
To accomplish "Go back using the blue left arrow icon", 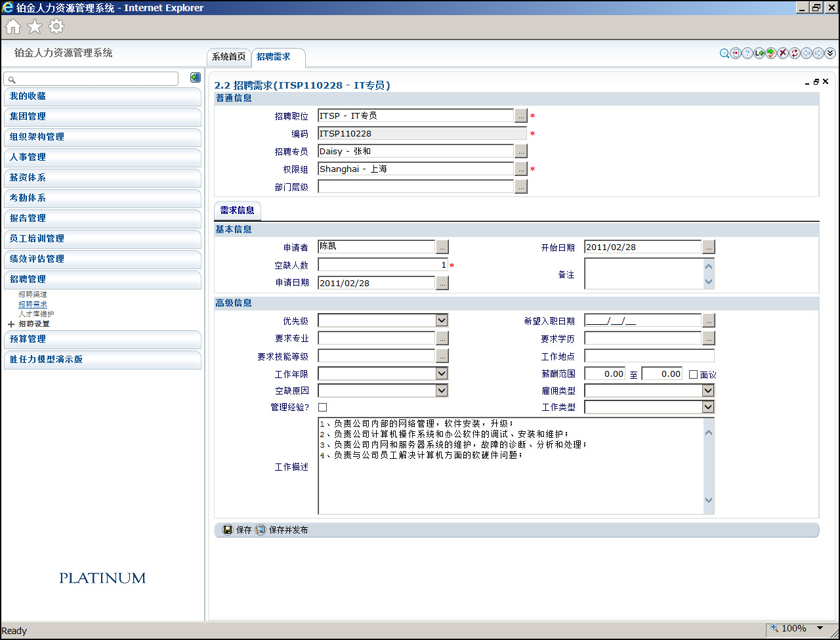I will click(x=807, y=54).
